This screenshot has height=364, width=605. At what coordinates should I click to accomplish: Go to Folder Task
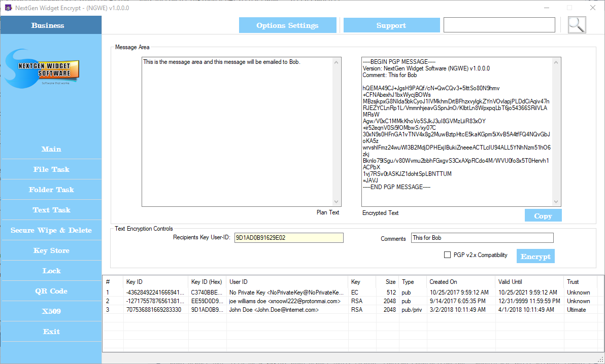click(51, 190)
